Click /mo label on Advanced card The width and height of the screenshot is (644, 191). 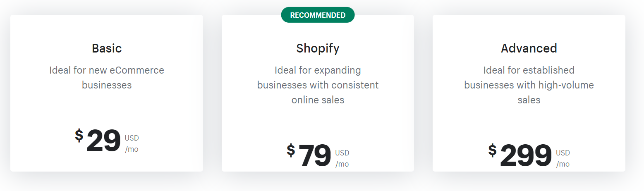(563, 164)
